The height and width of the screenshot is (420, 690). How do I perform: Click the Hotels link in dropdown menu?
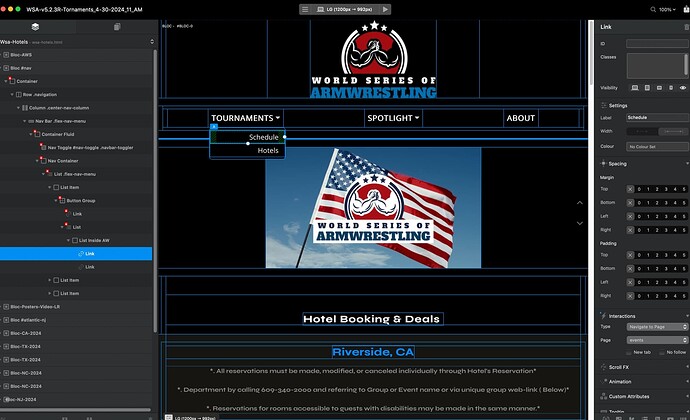[x=268, y=151]
